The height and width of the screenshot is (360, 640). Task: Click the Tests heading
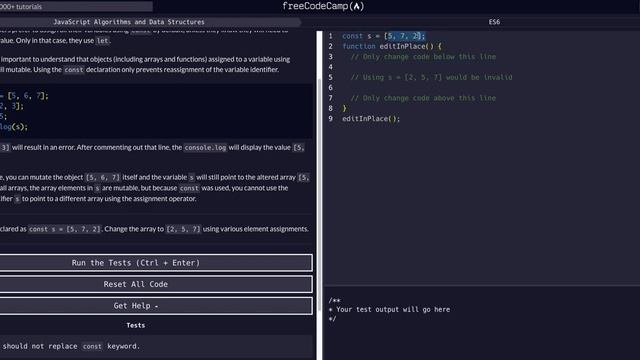tap(136, 325)
